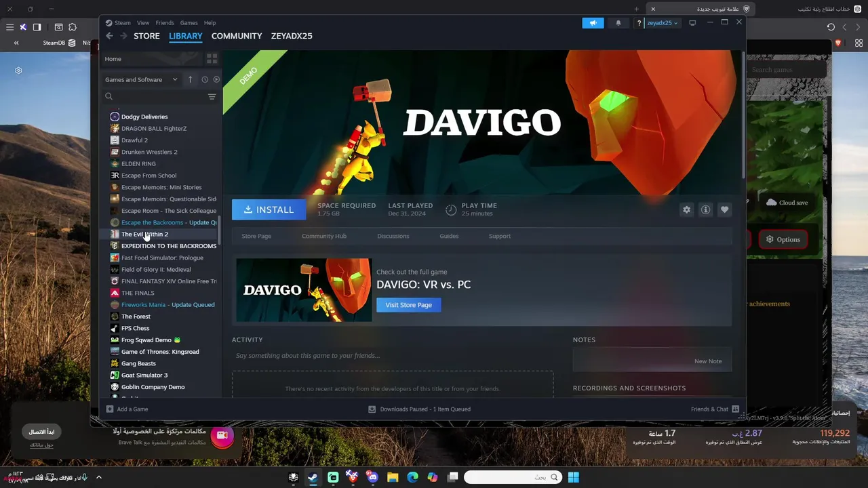Click the Game of Thrones Kingsroad icon
The width and height of the screenshot is (868, 488).
115,352
